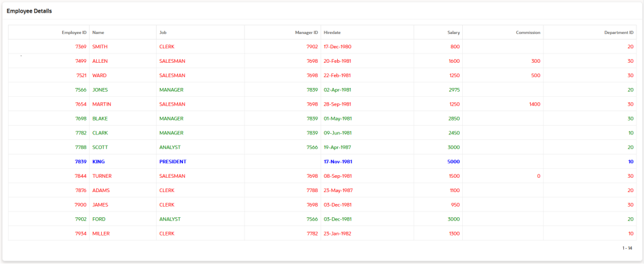The height and width of the screenshot is (265, 644).
Task: Click the Name column header
Action: (x=98, y=32)
